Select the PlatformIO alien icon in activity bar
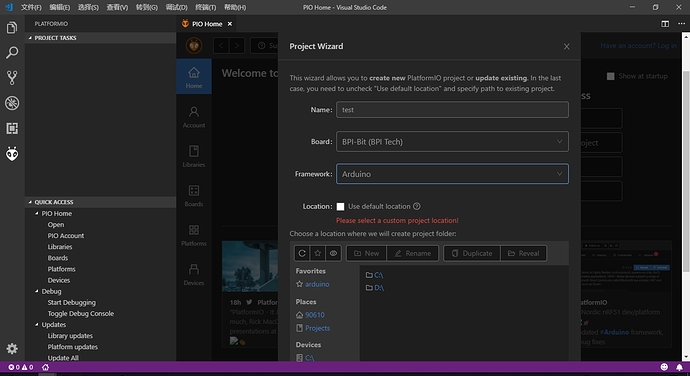Screen dimensions: 690x376 tap(12, 154)
